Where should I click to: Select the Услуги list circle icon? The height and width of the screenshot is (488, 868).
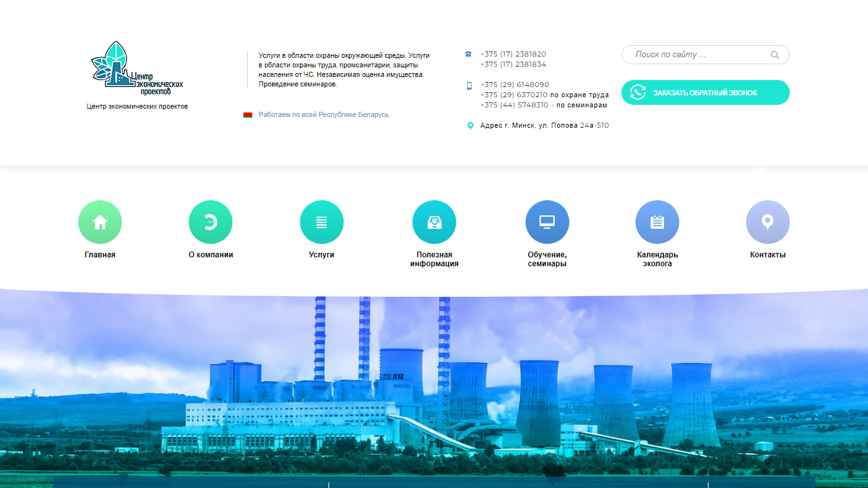[x=322, y=222]
